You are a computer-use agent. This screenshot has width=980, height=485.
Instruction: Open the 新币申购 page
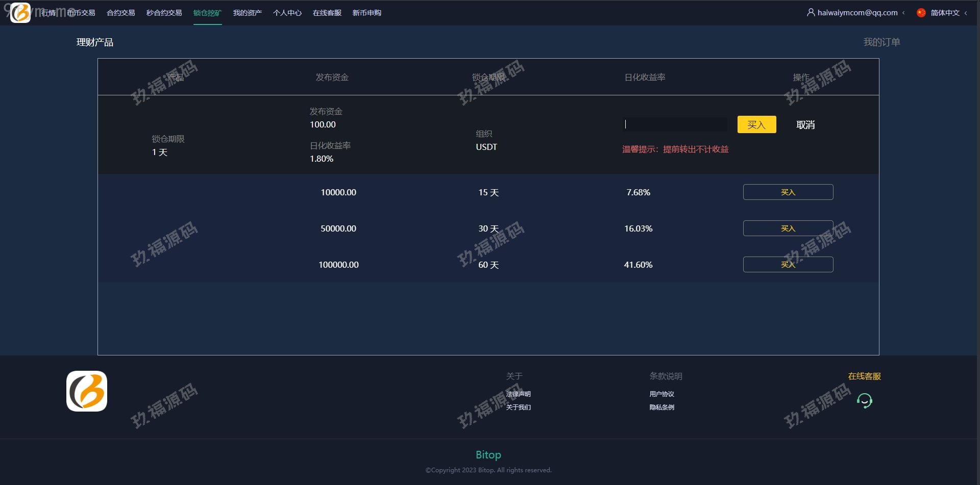click(366, 13)
